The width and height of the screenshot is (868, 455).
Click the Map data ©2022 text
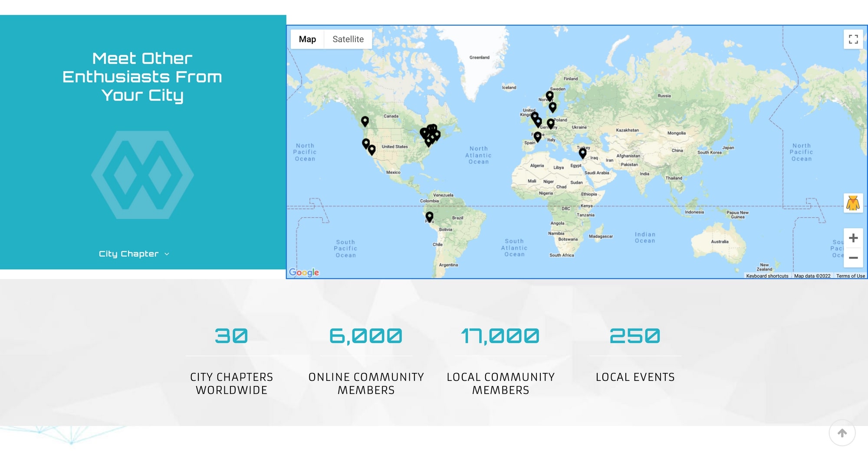(812, 276)
